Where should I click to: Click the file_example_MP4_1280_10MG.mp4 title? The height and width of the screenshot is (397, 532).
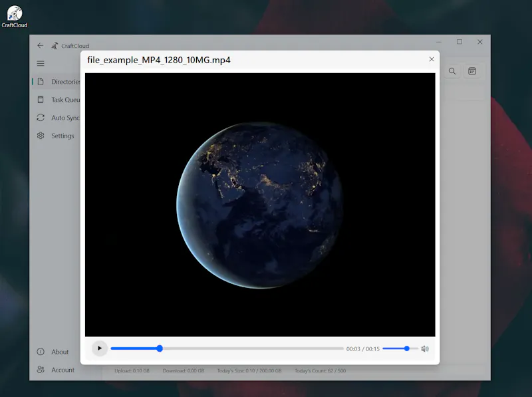(159, 60)
